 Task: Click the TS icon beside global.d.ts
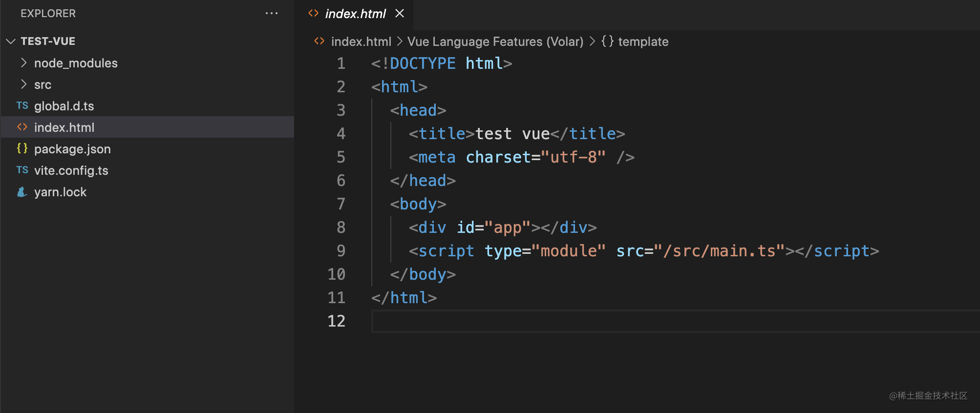click(x=22, y=105)
